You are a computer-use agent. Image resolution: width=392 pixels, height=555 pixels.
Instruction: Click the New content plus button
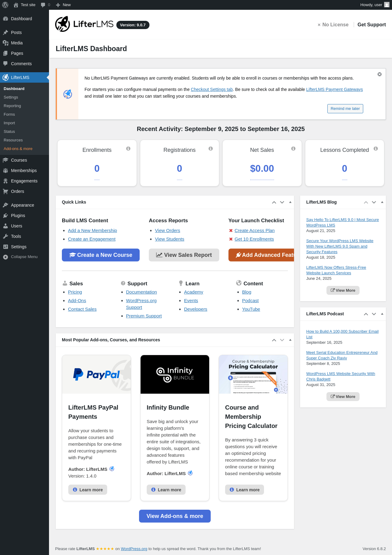pyautogui.click(x=63, y=5)
